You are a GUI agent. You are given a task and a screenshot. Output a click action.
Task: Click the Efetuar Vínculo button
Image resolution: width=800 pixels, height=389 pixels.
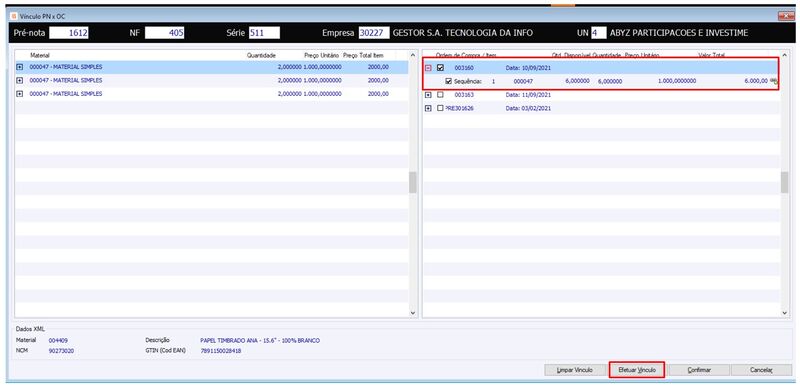(637, 370)
